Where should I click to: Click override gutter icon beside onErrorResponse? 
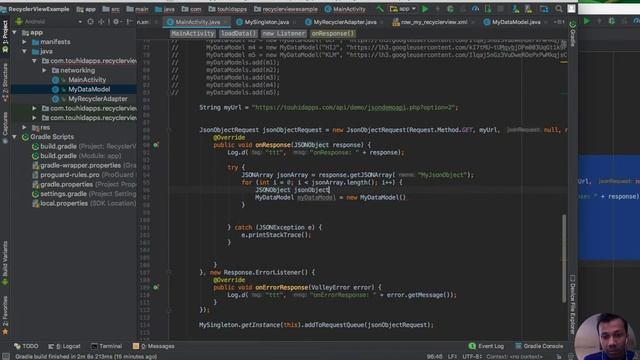156,287
